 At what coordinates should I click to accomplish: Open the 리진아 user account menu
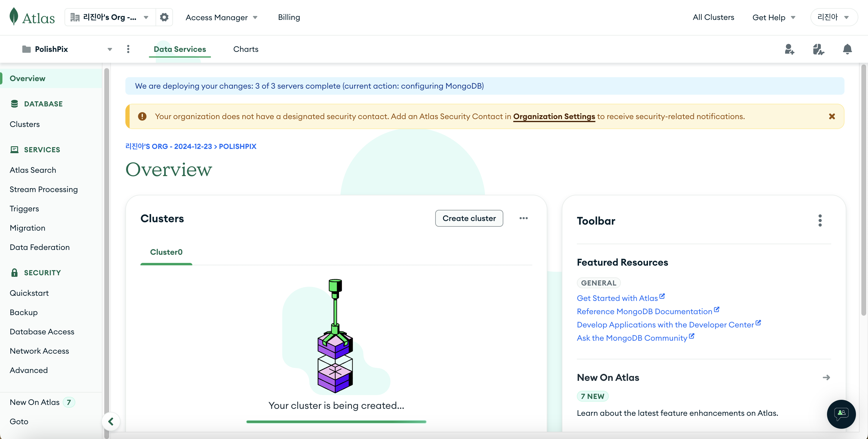[x=834, y=17]
